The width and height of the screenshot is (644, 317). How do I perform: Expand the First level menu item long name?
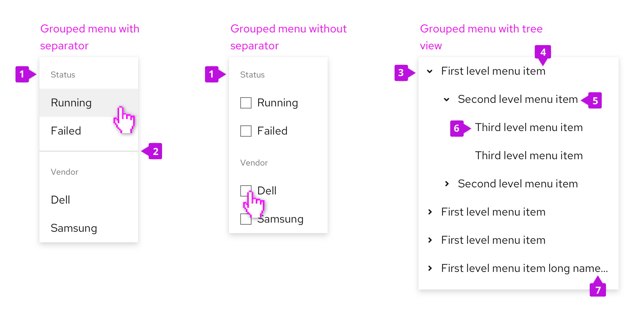pos(430,268)
